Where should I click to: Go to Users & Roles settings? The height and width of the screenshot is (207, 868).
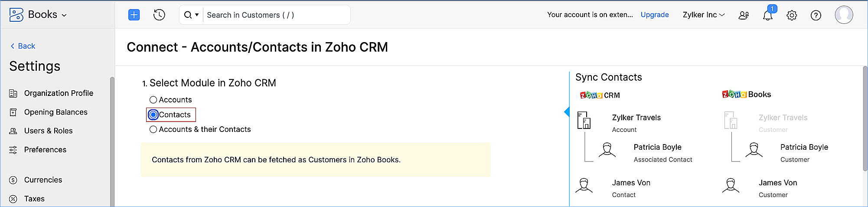[48, 131]
